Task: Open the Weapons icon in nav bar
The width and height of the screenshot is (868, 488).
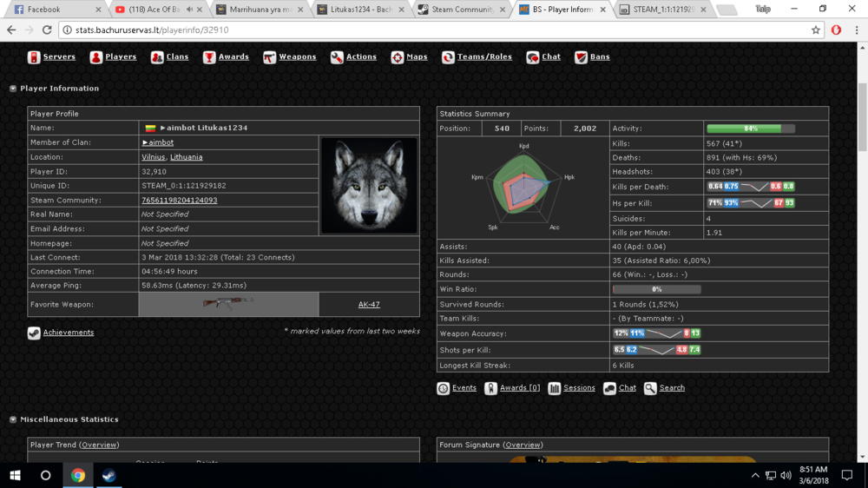Action: (x=270, y=57)
